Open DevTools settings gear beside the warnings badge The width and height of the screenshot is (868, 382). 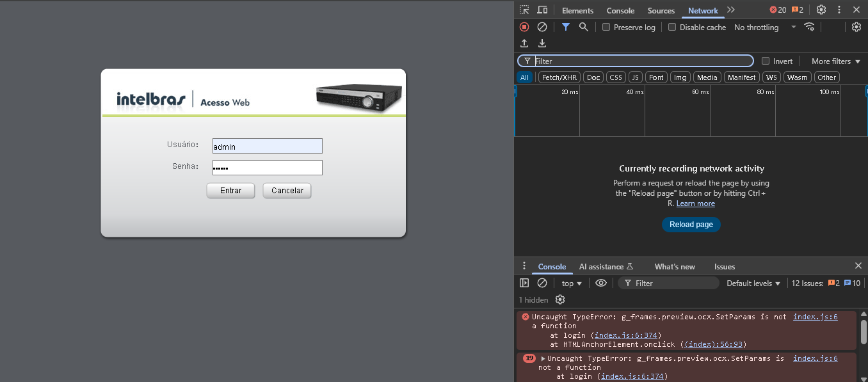tap(821, 10)
